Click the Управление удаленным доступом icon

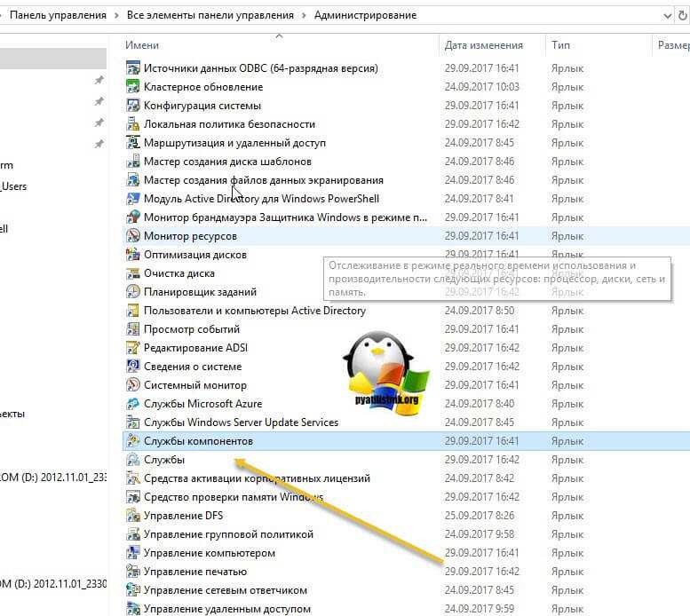pyautogui.click(x=133, y=609)
